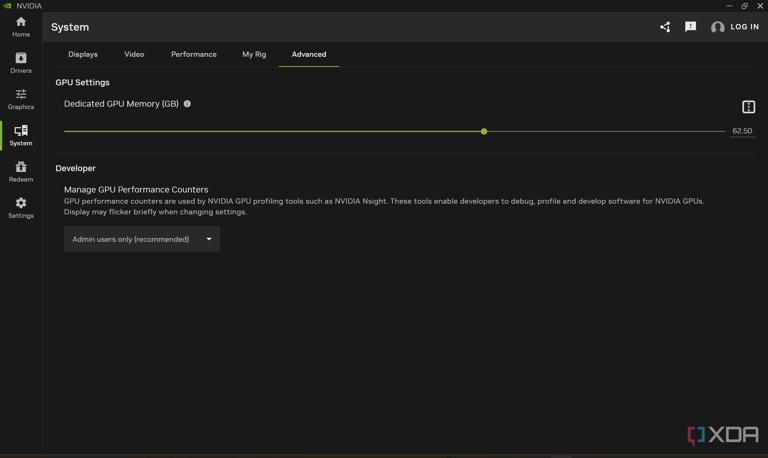The image size is (768, 458).
Task: Click 'Manage GPU Performance Counters' label
Action: [136, 190]
